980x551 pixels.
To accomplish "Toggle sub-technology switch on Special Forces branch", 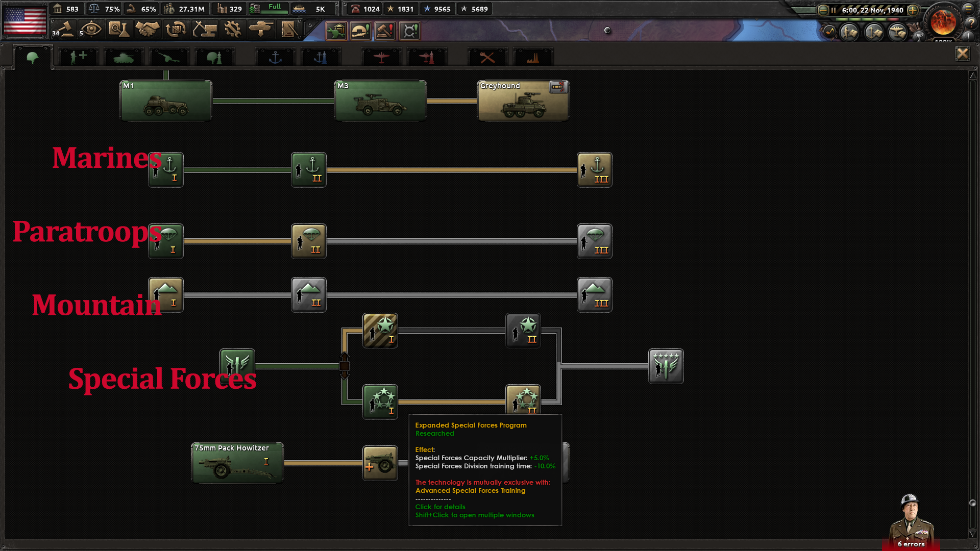I will pos(345,365).
